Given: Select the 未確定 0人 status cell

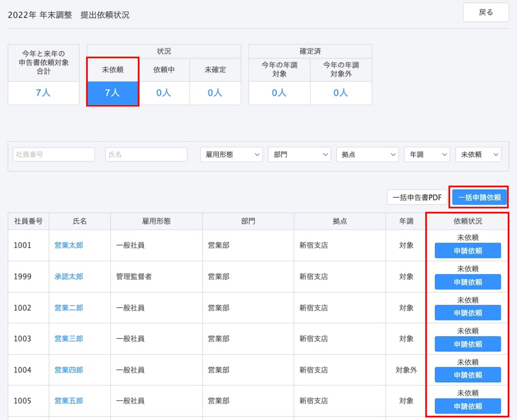Looking at the screenshot, I should 215,93.
